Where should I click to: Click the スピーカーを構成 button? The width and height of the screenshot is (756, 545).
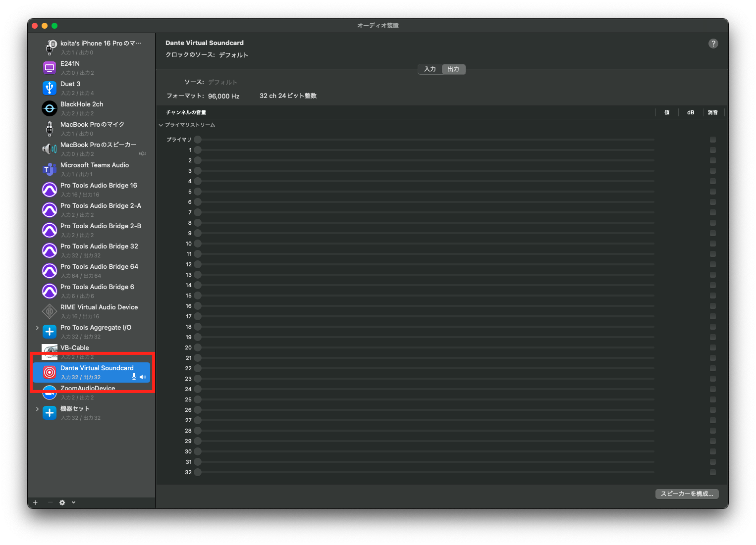(x=686, y=494)
